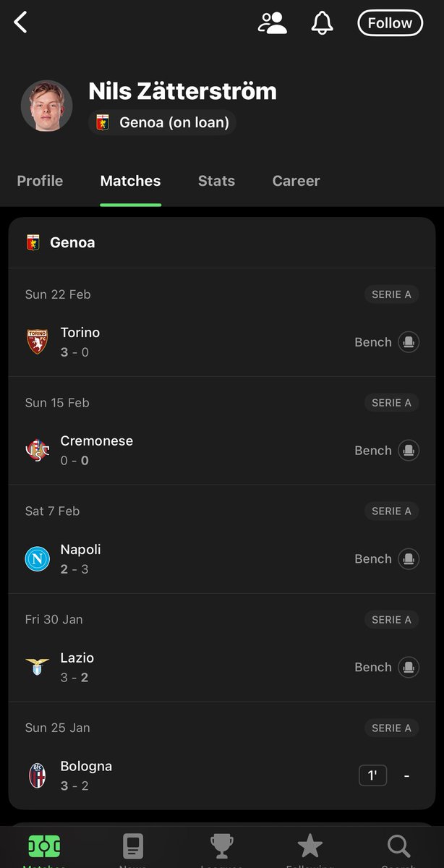Open the Following star icon in bottom bar

309,846
